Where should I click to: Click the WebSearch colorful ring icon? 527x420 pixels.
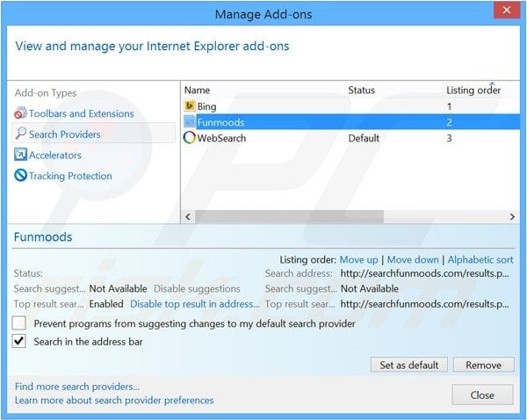point(190,138)
